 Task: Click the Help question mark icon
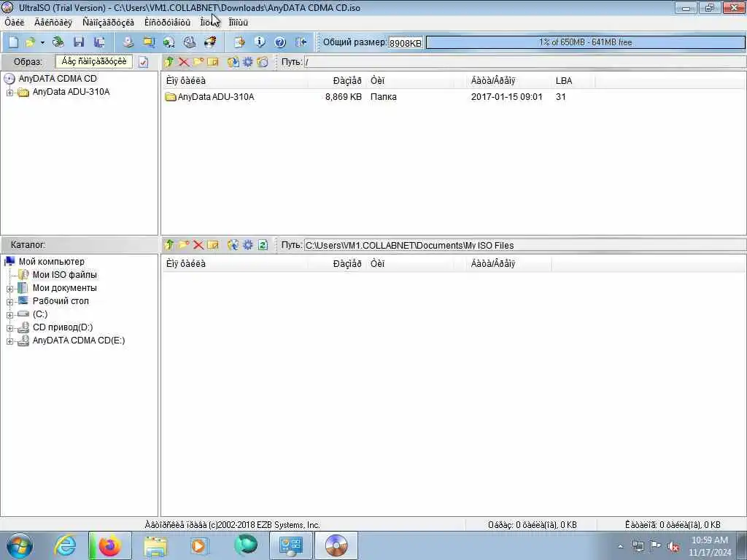pyautogui.click(x=280, y=42)
